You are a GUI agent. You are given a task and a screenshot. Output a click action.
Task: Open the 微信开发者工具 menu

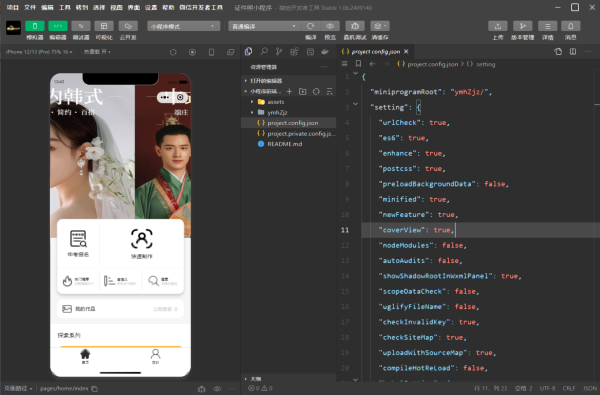pyautogui.click(x=201, y=7)
